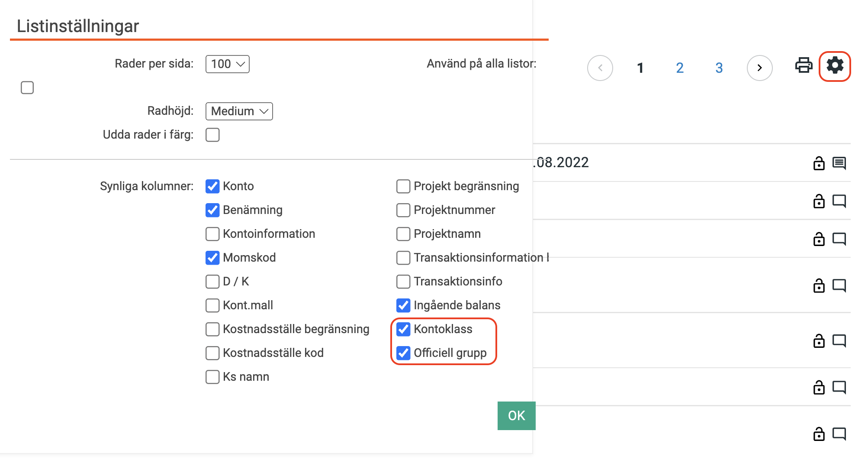
Task: Enable the Projektnummer column
Action: 403,210
